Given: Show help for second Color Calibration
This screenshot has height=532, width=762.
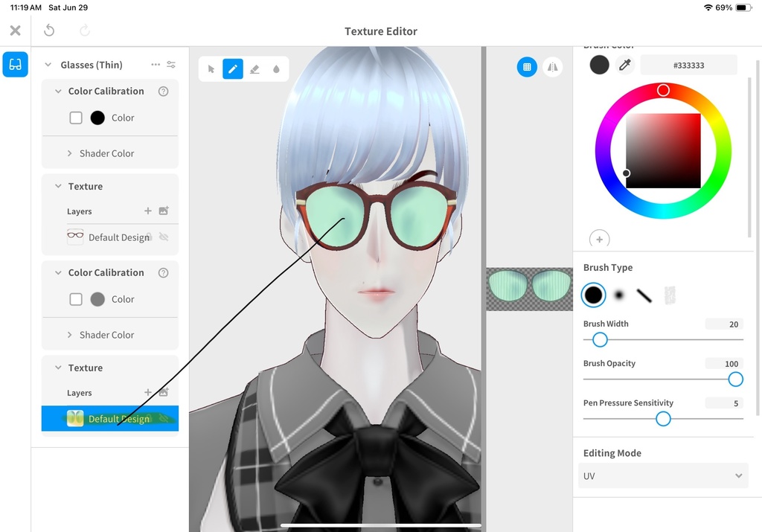Looking at the screenshot, I should [x=163, y=272].
